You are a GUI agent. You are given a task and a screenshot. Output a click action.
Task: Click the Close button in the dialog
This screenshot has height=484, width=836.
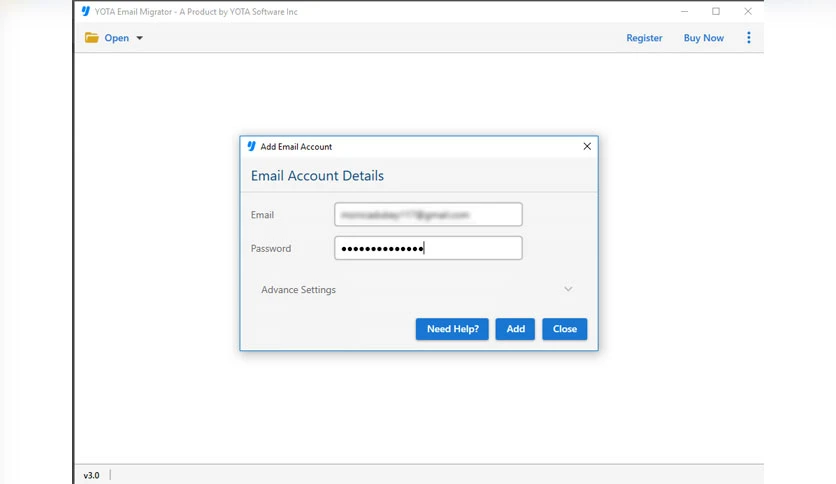pyautogui.click(x=565, y=329)
